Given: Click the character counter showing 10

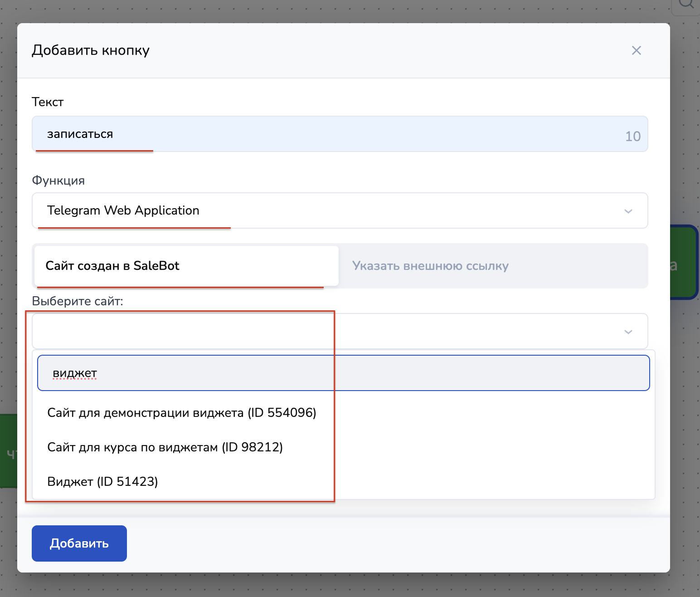Looking at the screenshot, I should tap(632, 137).
